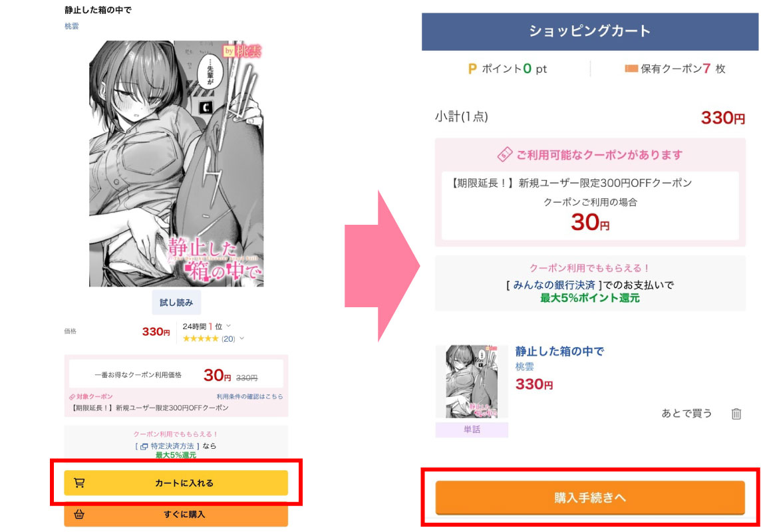Click author link 桃雲 under the title
Viewport: 765px width, 532px height.
click(x=72, y=27)
